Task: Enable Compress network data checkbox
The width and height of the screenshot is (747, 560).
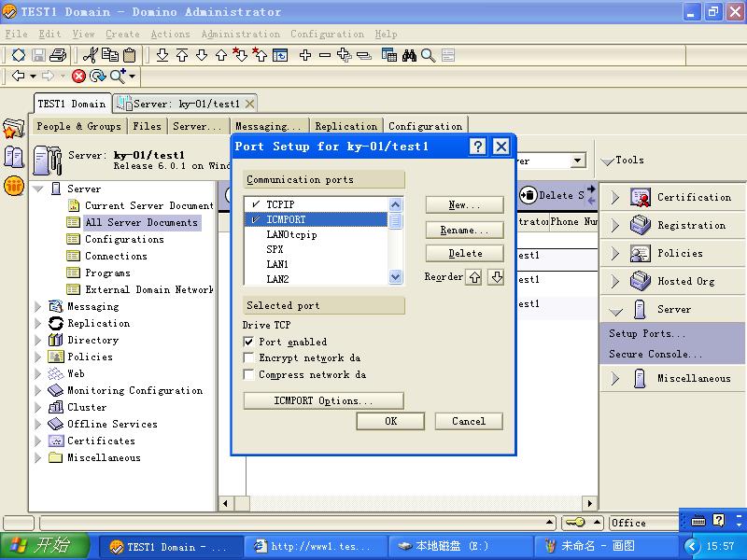Action: (x=249, y=375)
